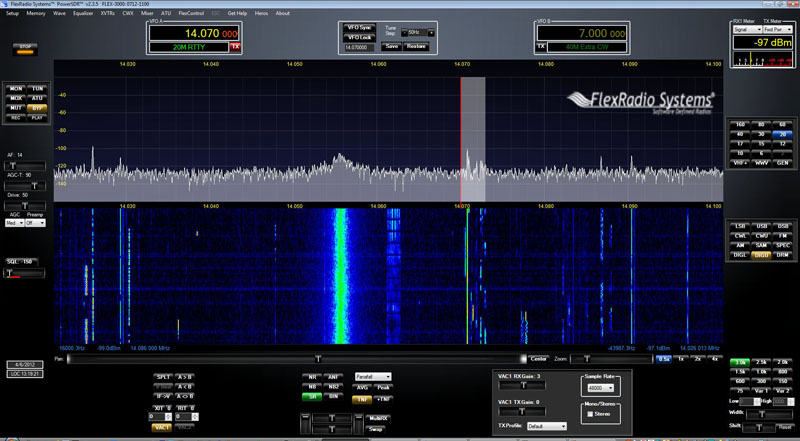The height and width of the screenshot is (441, 800).
Task: Activate the TUN tune button
Action: click(37, 89)
